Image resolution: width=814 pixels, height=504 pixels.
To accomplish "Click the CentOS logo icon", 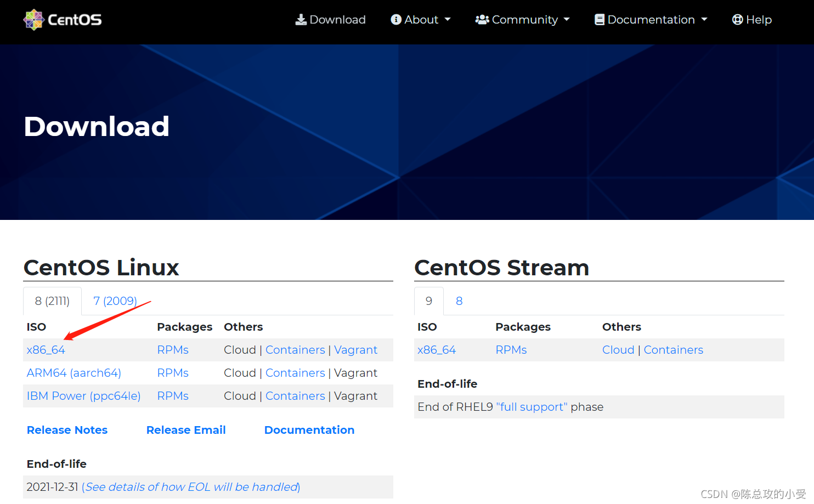I will [33, 20].
